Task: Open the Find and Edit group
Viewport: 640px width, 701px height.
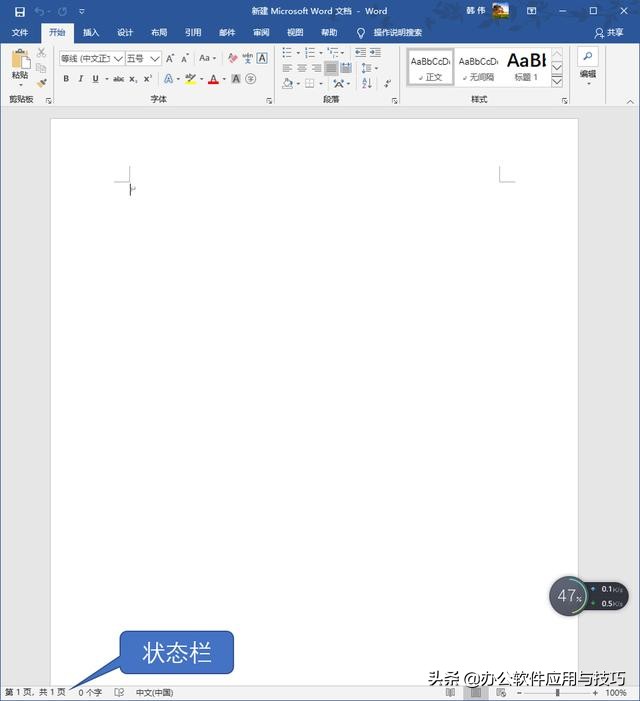Action: [x=588, y=65]
